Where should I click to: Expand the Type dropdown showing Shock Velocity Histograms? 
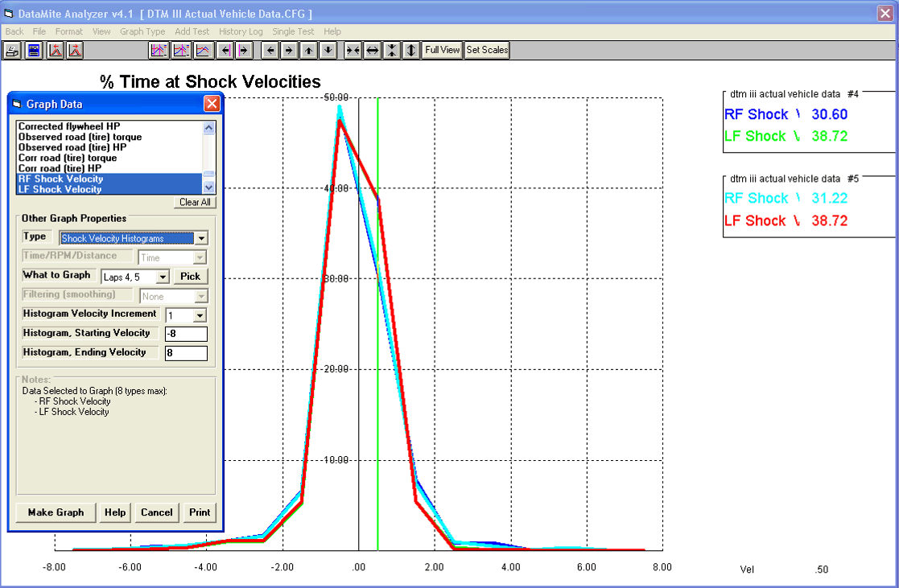pos(201,238)
